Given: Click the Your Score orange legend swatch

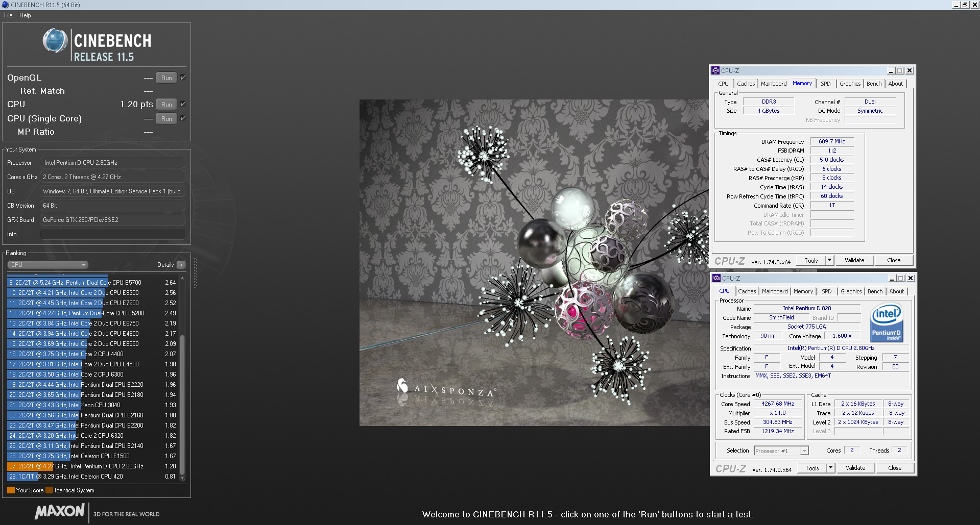Looking at the screenshot, I should 11,490.
